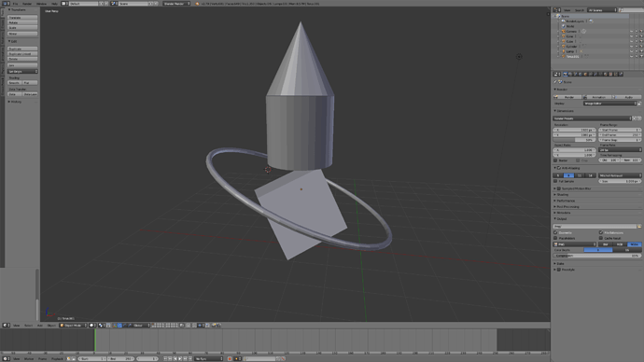Adjust the Compression slider in Output
Screen dimensions: 644x362
597,256
